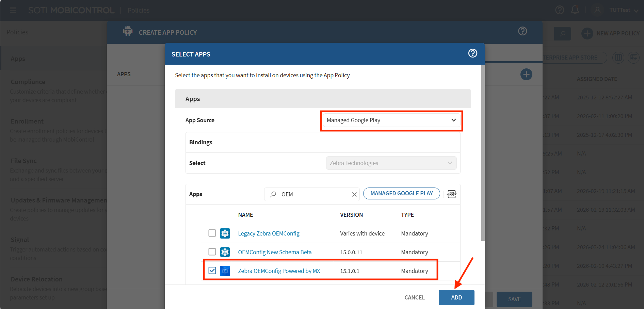644x309 pixels.
Task: Check the OEMConfig New Schema Beta checkbox
Action: click(x=212, y=252)
